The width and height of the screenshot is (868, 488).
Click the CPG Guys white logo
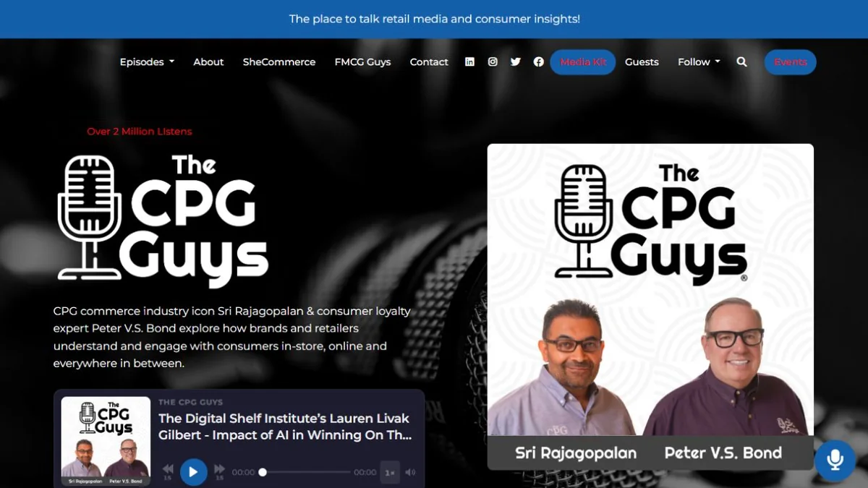pyautogui.click(x=163, y=220)
